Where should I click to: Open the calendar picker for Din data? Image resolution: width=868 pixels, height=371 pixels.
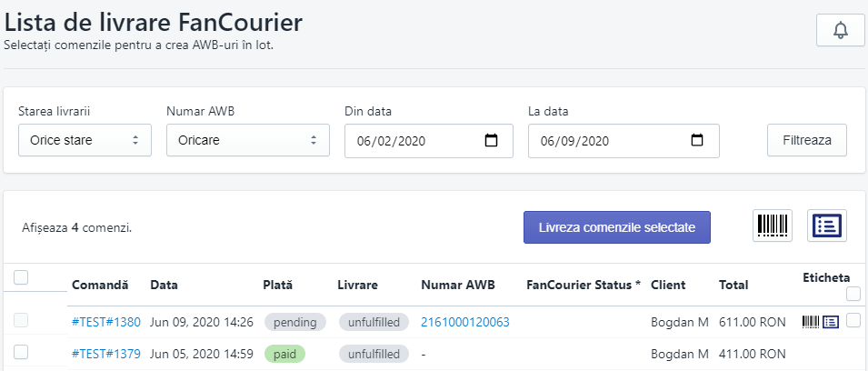(491, 141)
